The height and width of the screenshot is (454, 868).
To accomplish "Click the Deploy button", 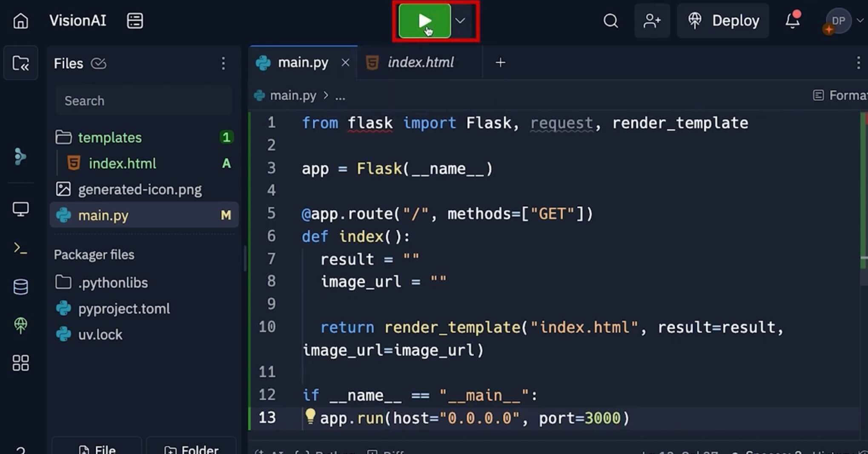I will [723, 21].
